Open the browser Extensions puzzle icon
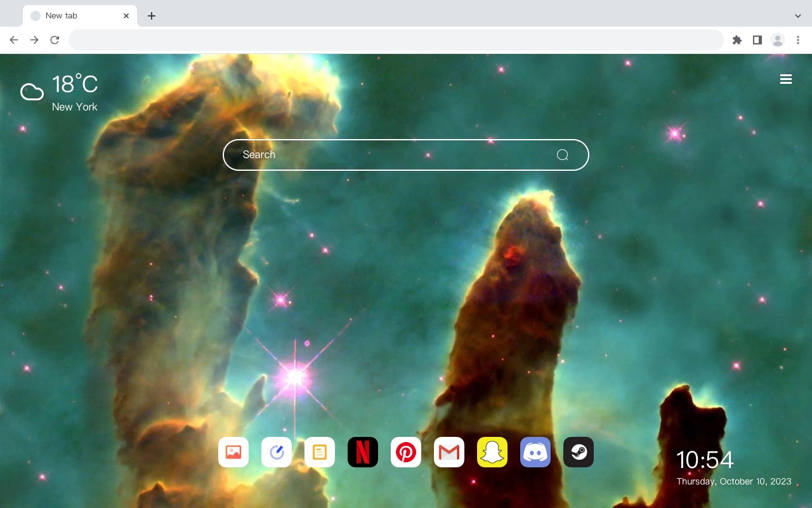 (x=737, y=40)
